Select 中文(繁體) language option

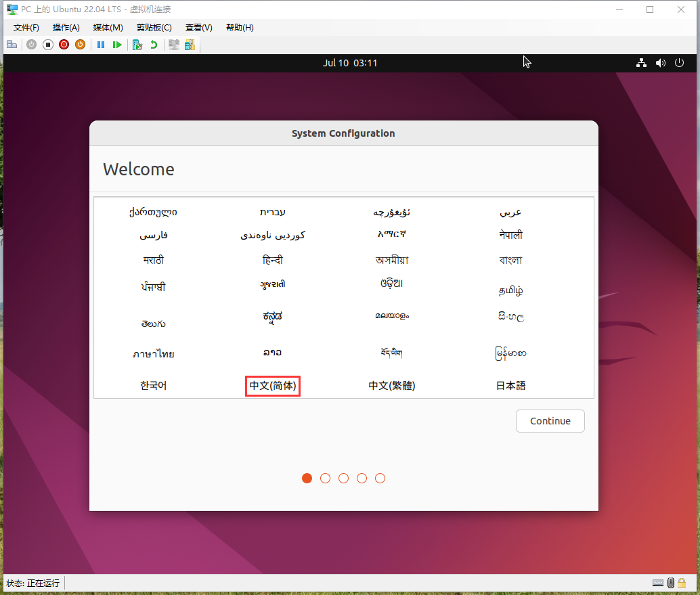391,386
